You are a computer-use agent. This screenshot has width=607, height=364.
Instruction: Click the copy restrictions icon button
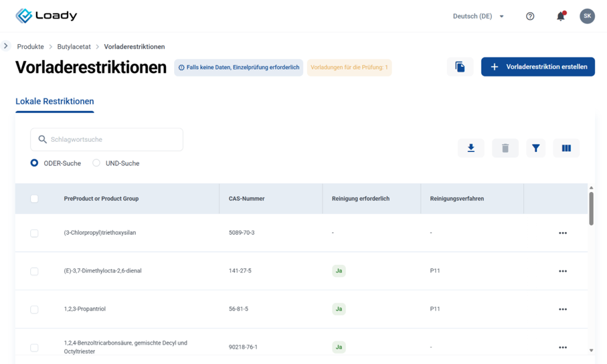click(x=460, y=67)
